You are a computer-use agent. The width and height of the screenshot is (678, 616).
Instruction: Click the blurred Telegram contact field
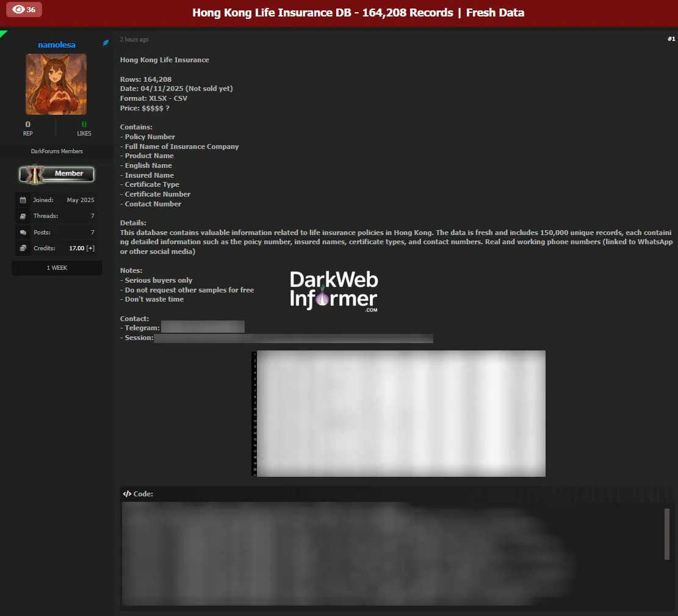tap(203, 327)
